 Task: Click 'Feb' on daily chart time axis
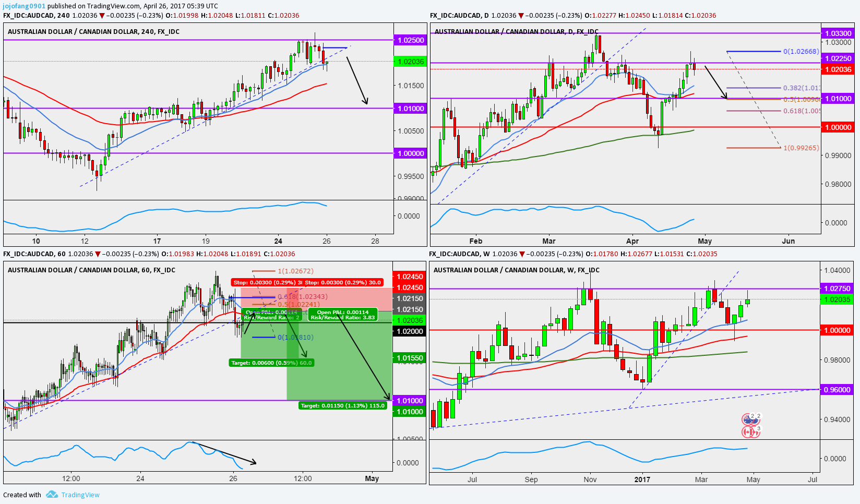(475, 241)
